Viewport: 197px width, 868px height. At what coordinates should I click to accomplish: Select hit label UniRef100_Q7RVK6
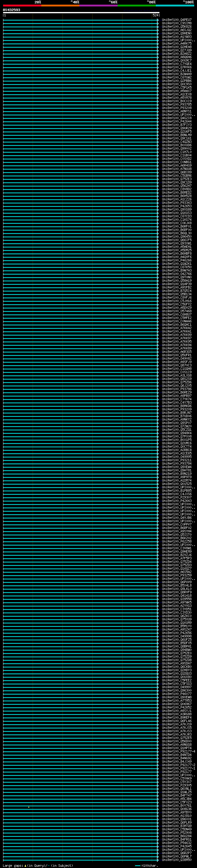click(176, 67)
